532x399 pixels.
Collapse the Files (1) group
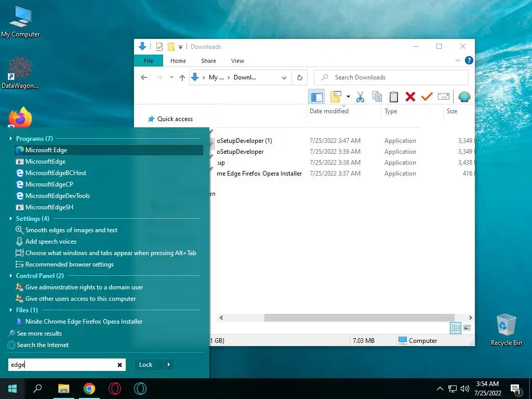(10, 310)
